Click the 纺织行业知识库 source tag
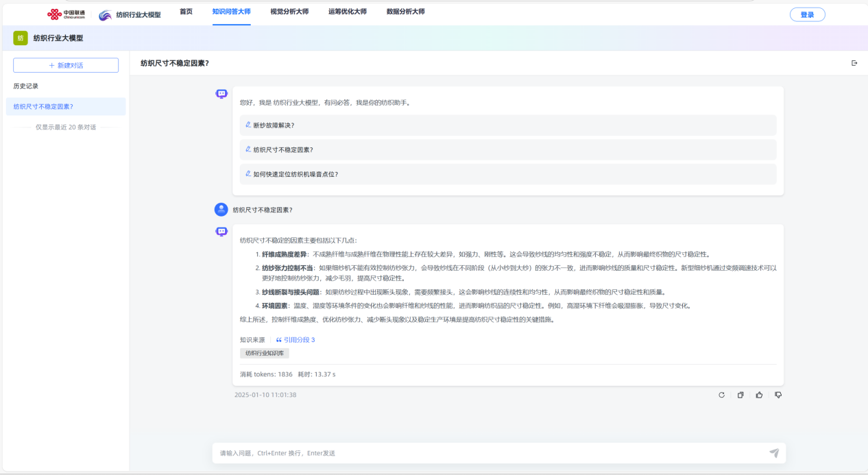This screenshot has height=475, width=868. coord(265,353)
